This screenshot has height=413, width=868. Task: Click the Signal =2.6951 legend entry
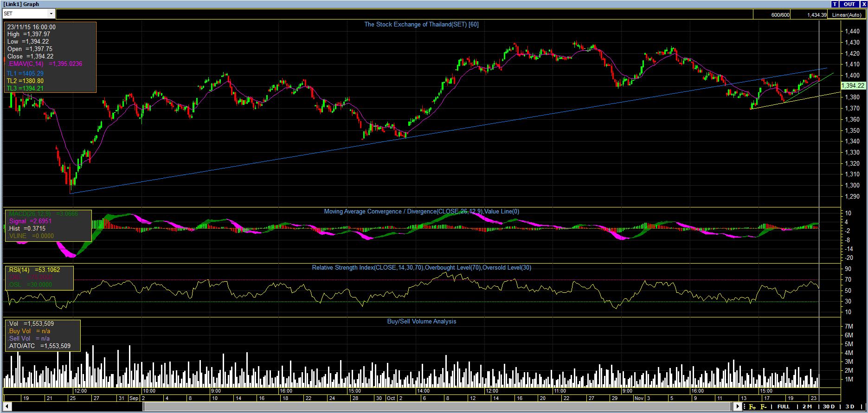click(x=30, y=221)
